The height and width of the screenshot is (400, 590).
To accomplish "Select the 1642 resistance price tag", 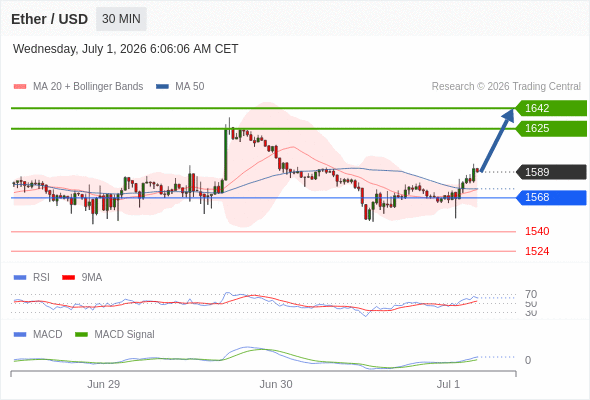I will (x=551, y=108).
